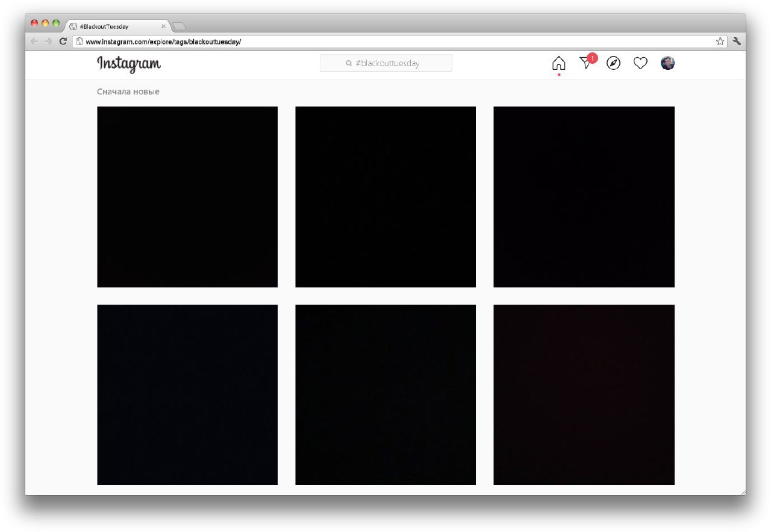Click the Instagram logo
This screenshot has width=771, height=532.
(x=129, y=64)
